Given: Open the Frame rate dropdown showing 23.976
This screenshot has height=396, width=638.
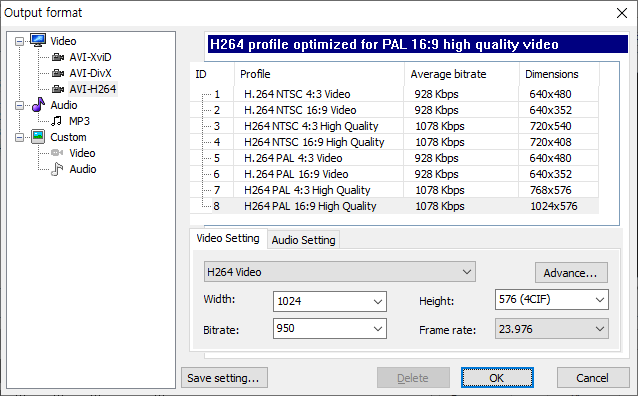Looking at the screenshot, I should (x=600, y=329).
